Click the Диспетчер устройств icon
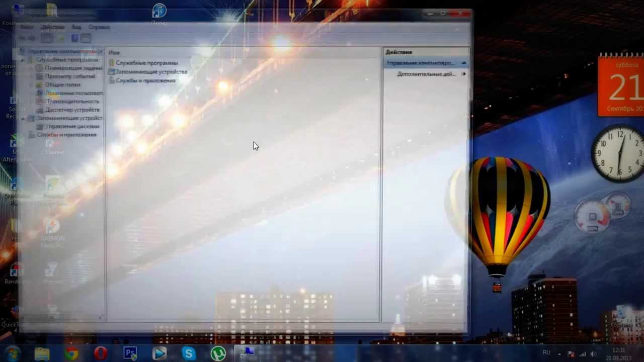 click(40, 110)
